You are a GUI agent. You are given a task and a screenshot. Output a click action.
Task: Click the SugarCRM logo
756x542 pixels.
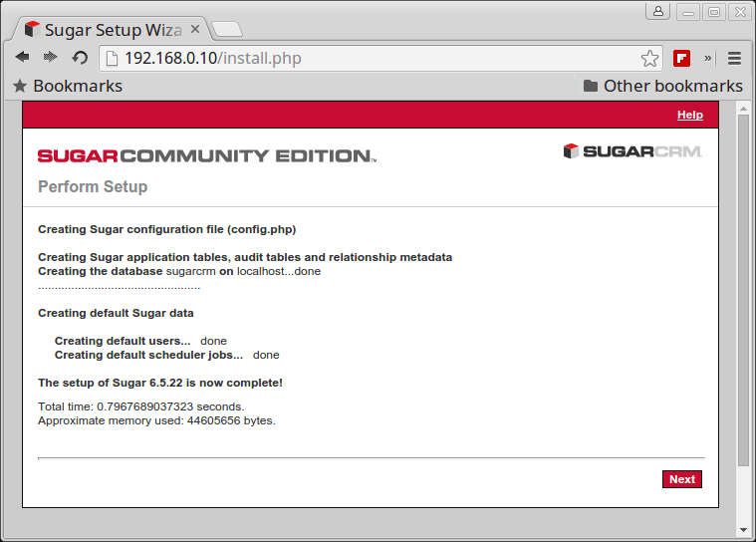tap(632, 151)
